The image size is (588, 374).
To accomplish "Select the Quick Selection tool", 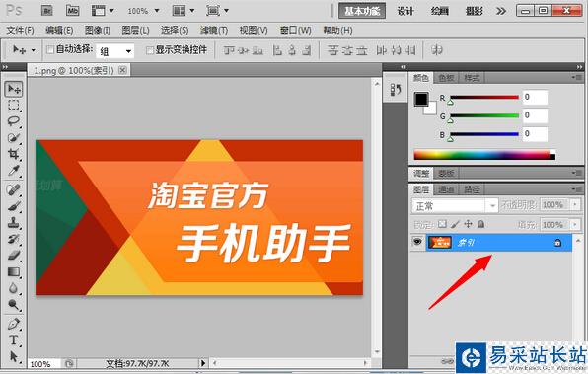I will click(x=14, y=138).
